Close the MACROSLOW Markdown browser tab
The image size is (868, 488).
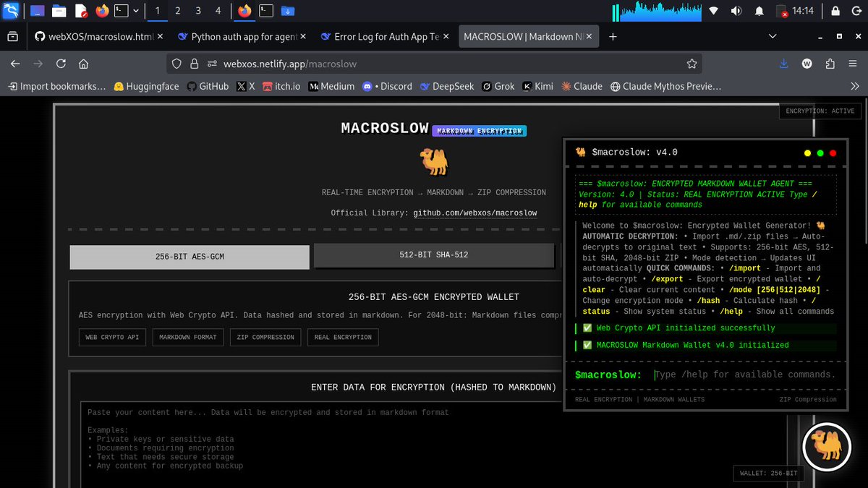click(588, 37)
